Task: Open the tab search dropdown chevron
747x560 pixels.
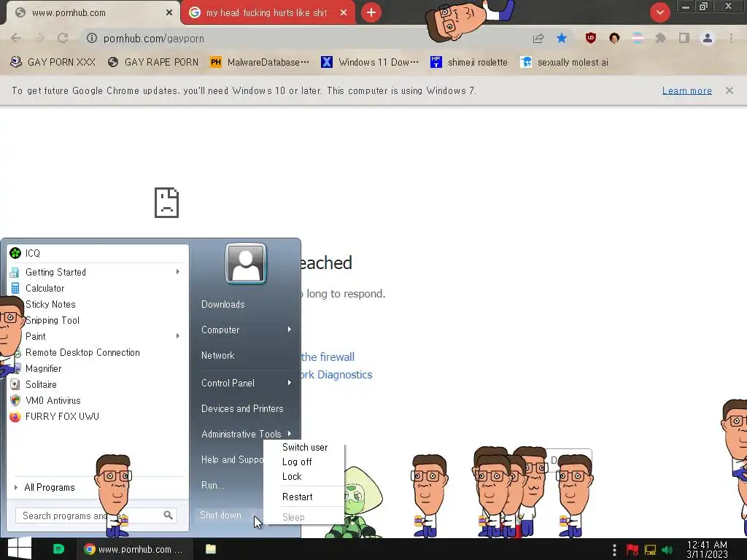Action: click(x=659, y=12)
